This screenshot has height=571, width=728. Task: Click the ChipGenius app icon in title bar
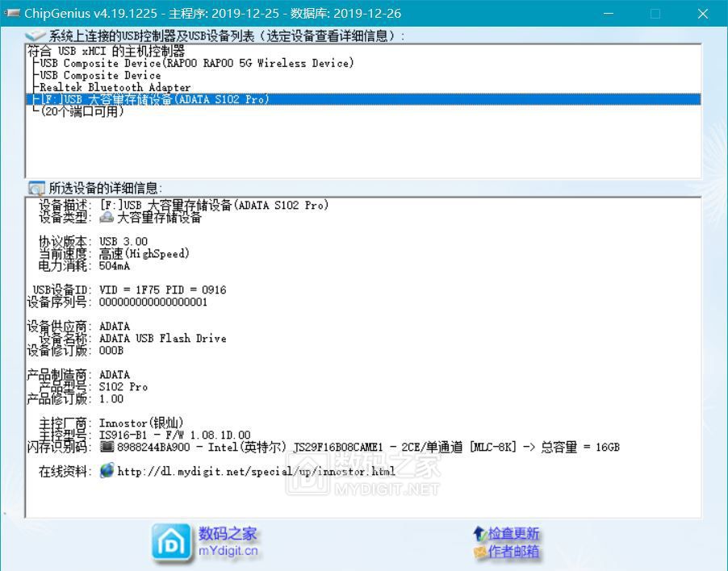pos(11,13)
